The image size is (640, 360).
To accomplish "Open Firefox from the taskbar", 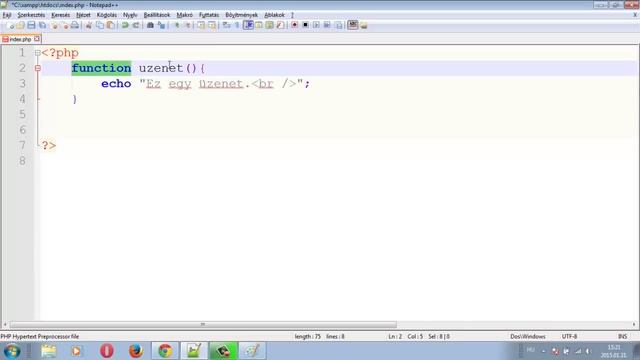I will tap(136, 351).
